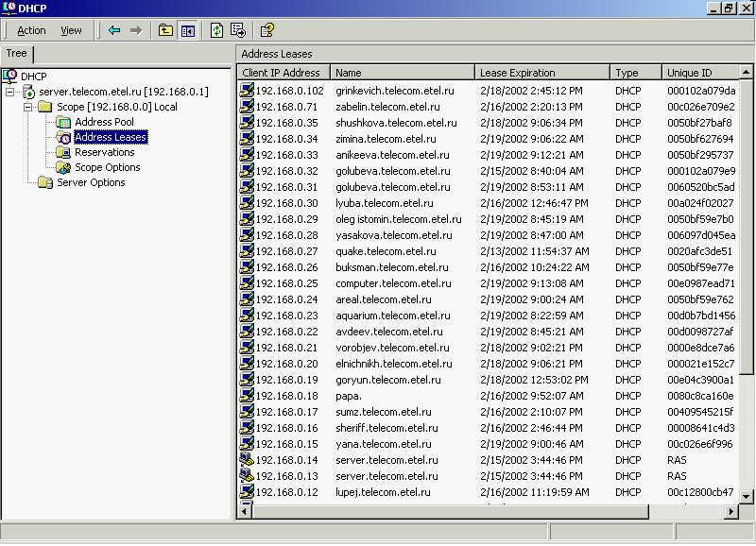The width and height of the screenshot is (756, 546).
Task: Select the Address Pool node icon
Action: [63, 122]
